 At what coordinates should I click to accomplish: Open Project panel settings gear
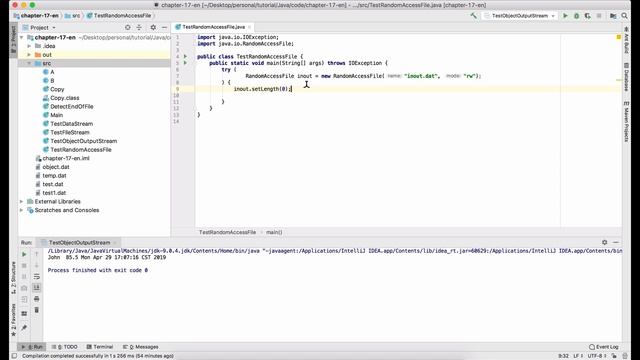click(x=153, y=27)
